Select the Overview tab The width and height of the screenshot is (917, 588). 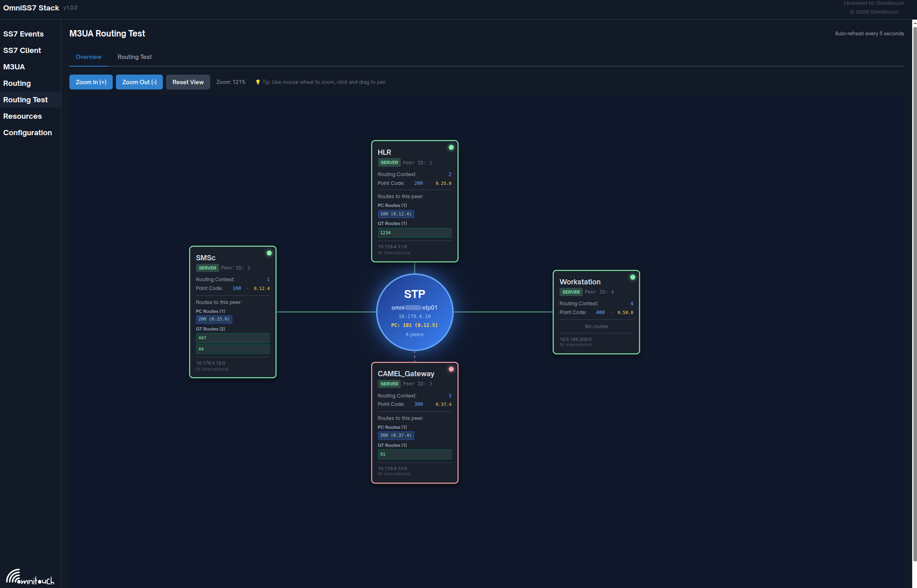[x=88, y=57]
